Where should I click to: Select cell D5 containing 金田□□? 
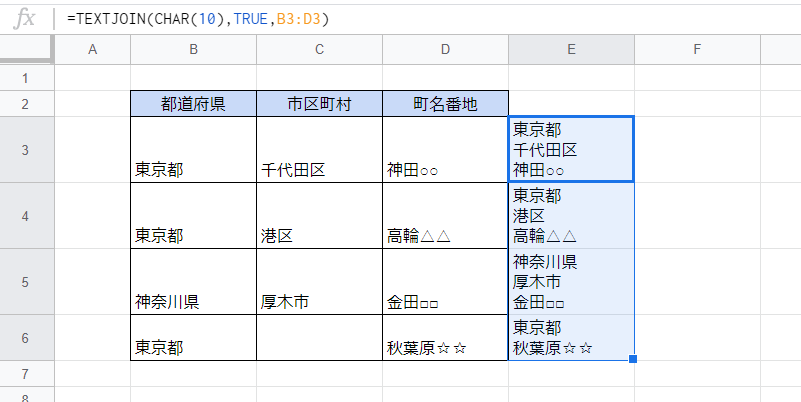[x=445, y=282]
